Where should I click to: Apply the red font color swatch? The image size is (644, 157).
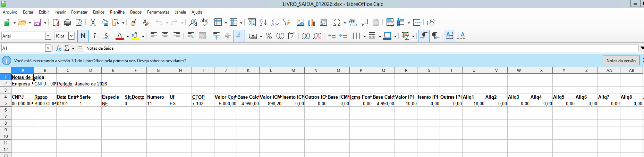120,36
